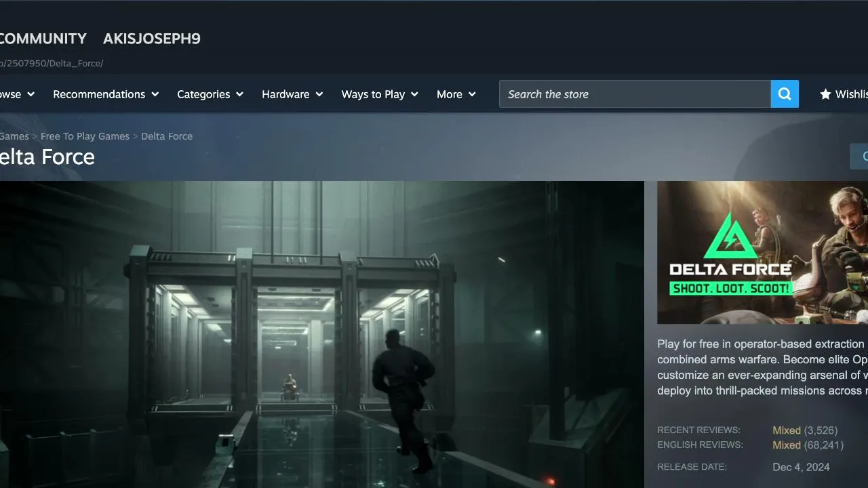Expand the Categories dropdown
Image resolution: width=868 pixels, height=488 pixels.
point(210,94)
